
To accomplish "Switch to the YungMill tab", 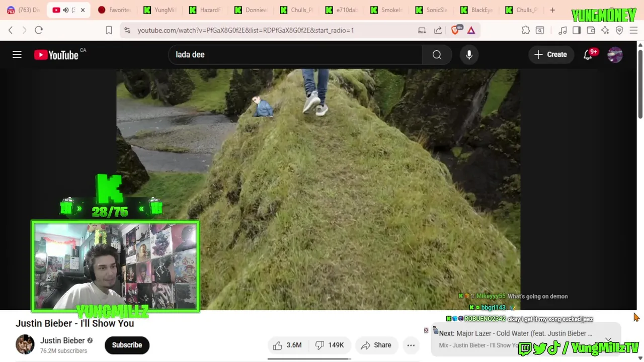I will [160, 10].
